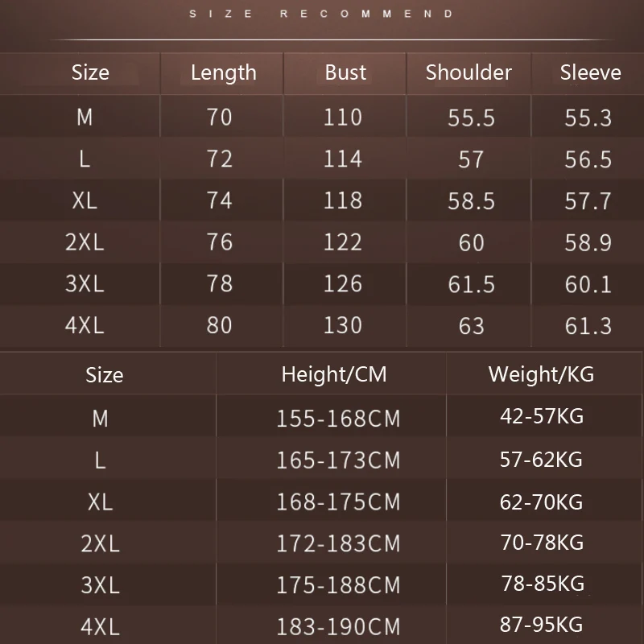Select bust value 130 for 4XL

coord(343,325)
